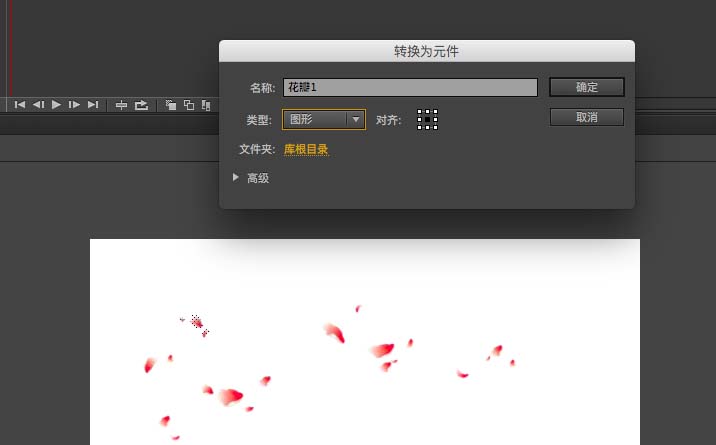Click the 名称: label
This screenshot has height=445, width=716.
click(263, 88)
